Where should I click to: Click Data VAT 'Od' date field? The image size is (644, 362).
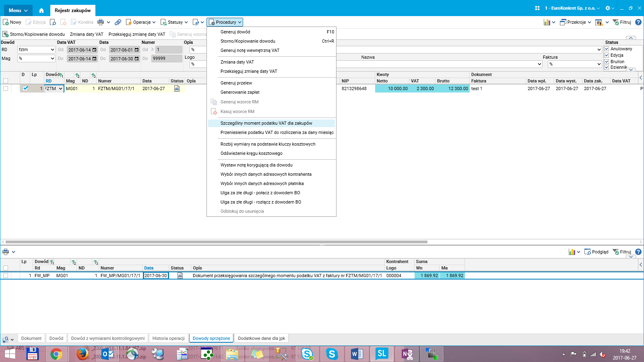83,49
